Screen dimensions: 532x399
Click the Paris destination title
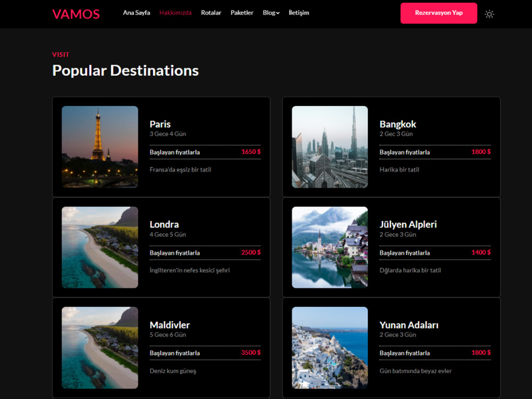click(160, 124)
